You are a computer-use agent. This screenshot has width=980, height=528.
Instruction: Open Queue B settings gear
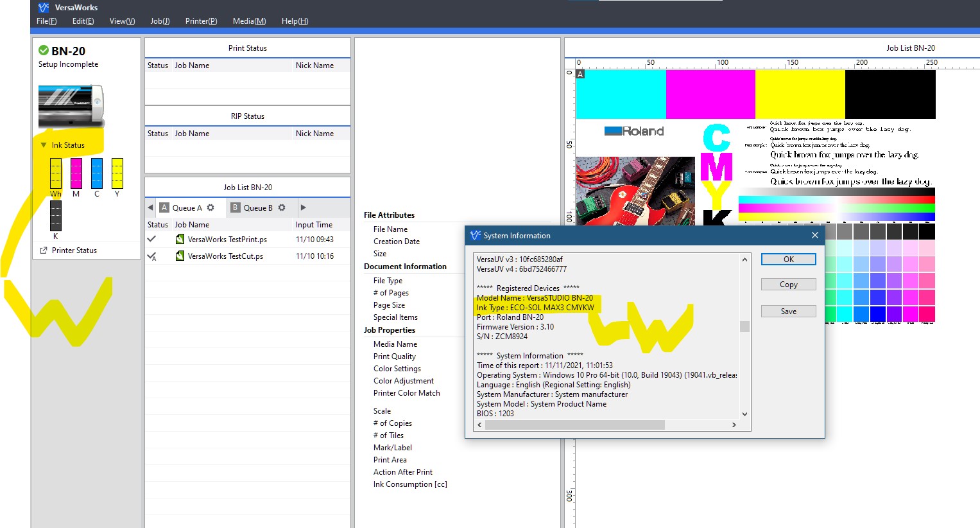(x=282, y=207)
